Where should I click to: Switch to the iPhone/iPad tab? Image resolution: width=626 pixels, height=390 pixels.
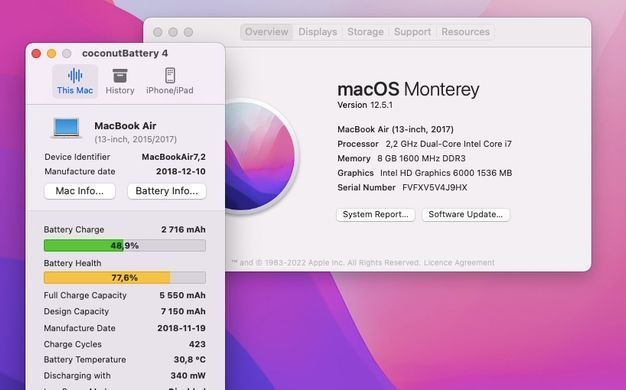click(x=170, y=81)
